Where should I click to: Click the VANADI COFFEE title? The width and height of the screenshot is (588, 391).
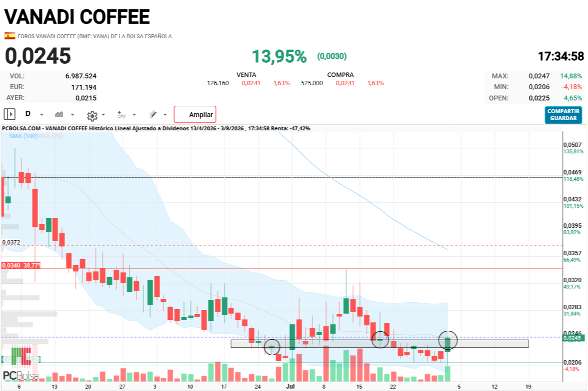(77, 17)
